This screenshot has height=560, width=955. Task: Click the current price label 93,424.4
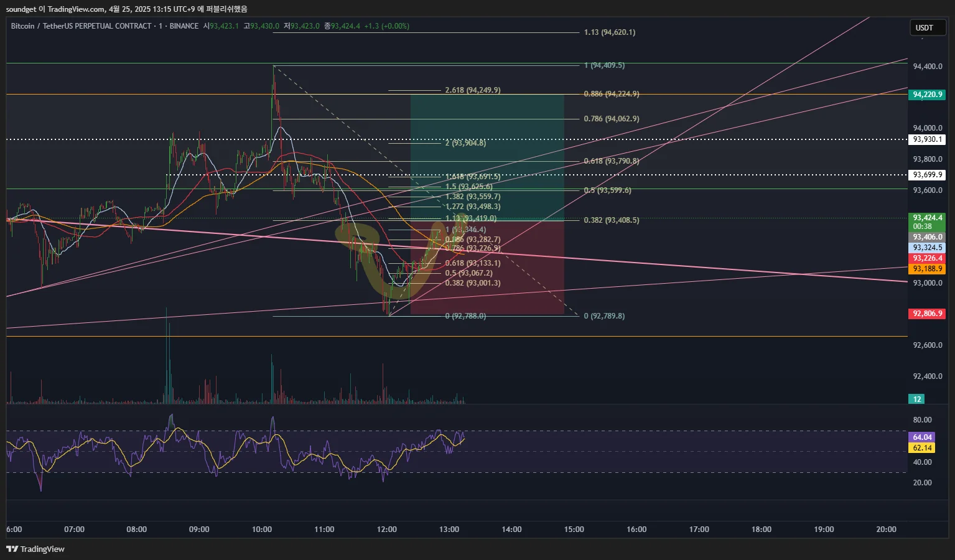coord(927,218)
